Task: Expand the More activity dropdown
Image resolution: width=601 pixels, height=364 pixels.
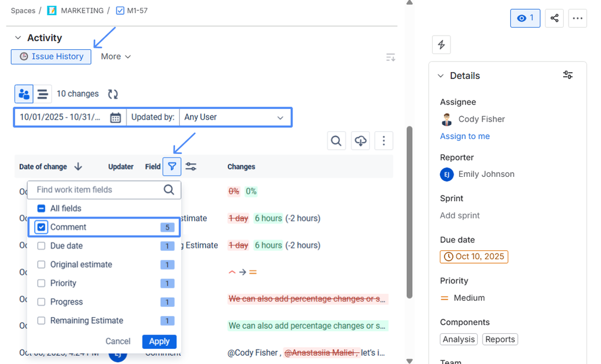Action: tap(116, 57)
